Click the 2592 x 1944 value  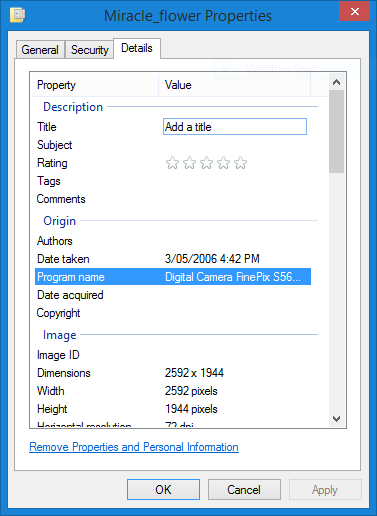click(x=194, y=373)
